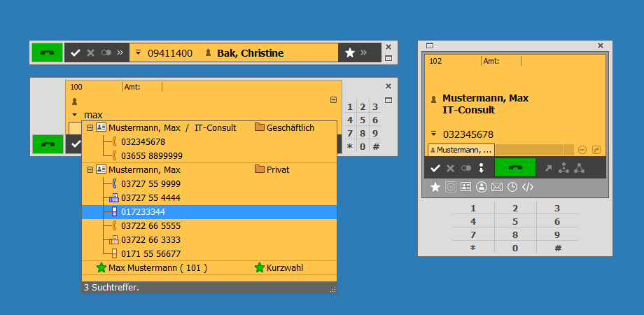Click the X cancel icon in top call bar
Image resolution: width=644 pixels, height=315 pixels.
pos(90,52)
